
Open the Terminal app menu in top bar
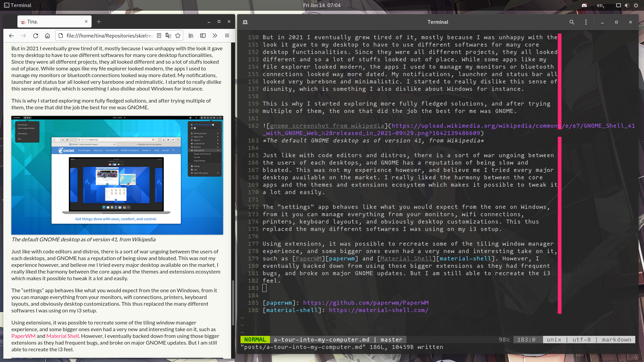(18, 5)
